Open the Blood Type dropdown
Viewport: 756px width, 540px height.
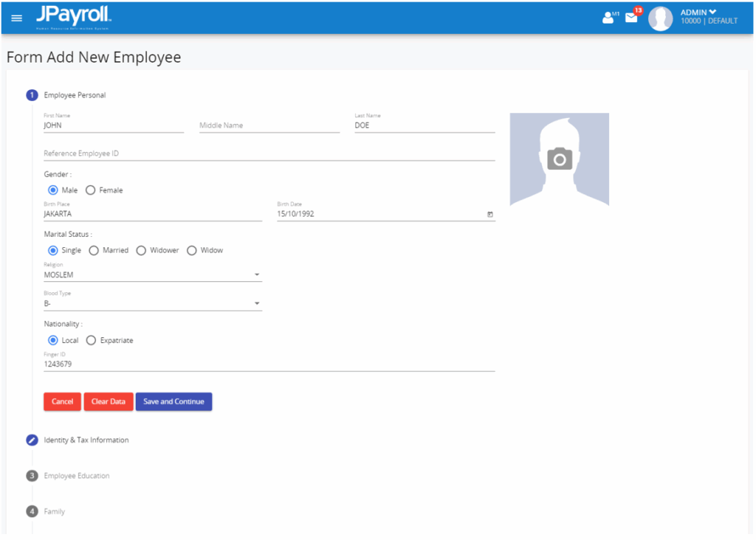(257, 302)
